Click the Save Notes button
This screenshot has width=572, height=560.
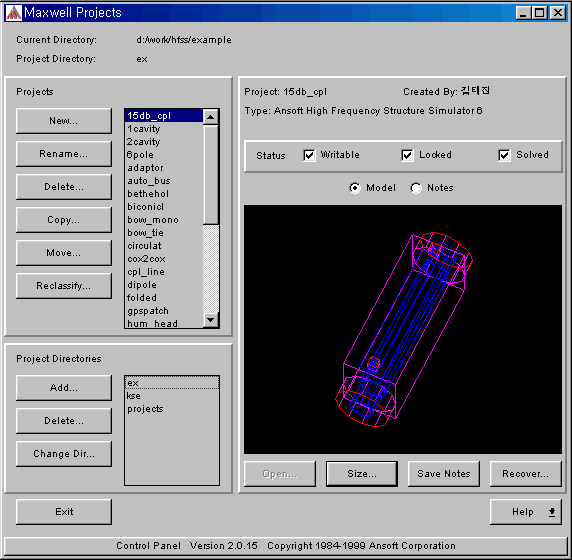point(444,474)
